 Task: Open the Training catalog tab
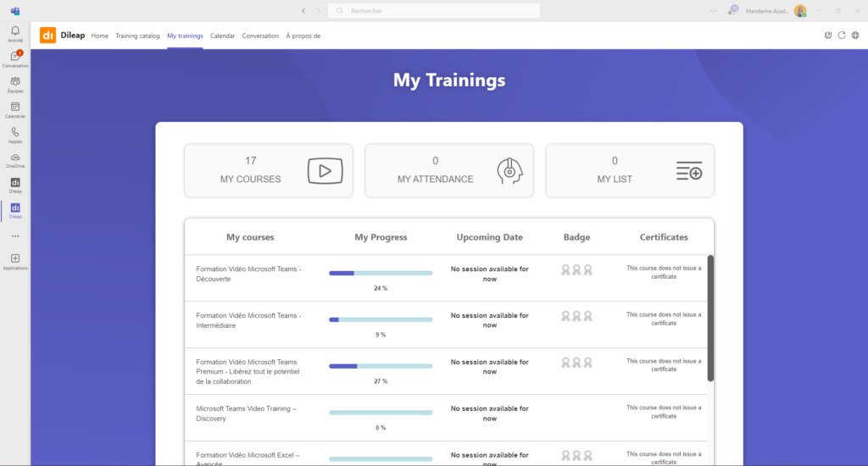coord(137,36)
